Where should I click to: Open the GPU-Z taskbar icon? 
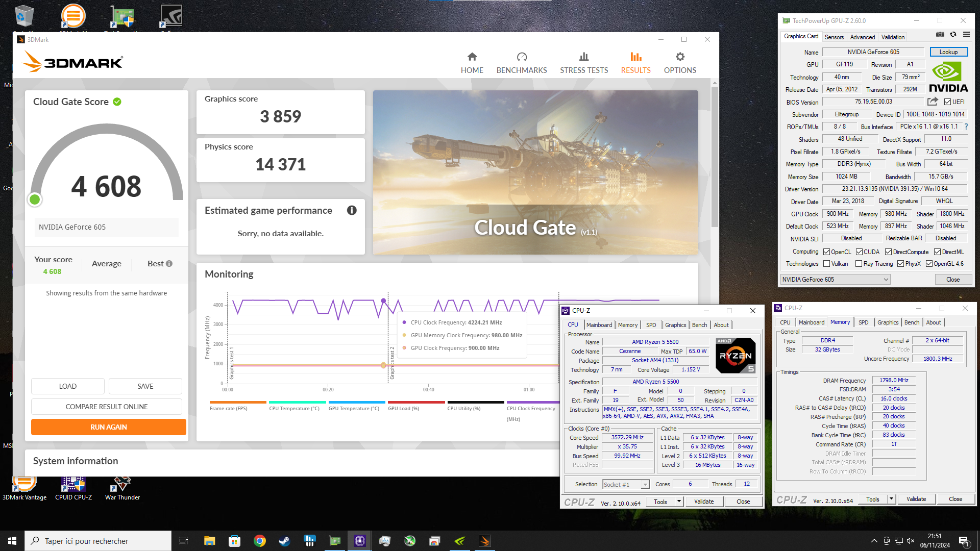(x=334, y=541)
